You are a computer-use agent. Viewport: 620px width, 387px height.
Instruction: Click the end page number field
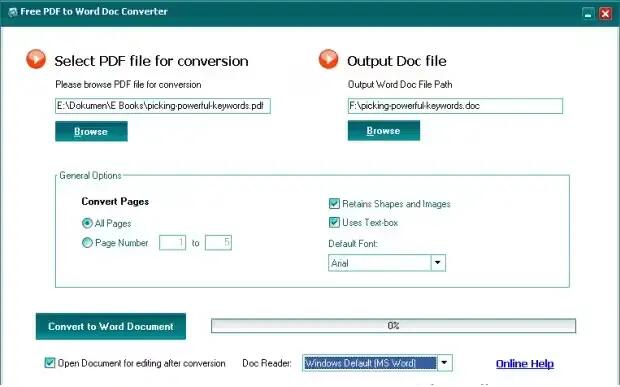(x=218, y=243)
